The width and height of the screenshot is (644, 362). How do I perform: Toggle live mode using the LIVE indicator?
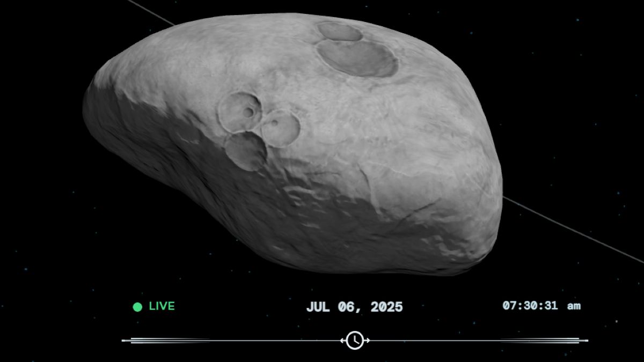point(137,306)
